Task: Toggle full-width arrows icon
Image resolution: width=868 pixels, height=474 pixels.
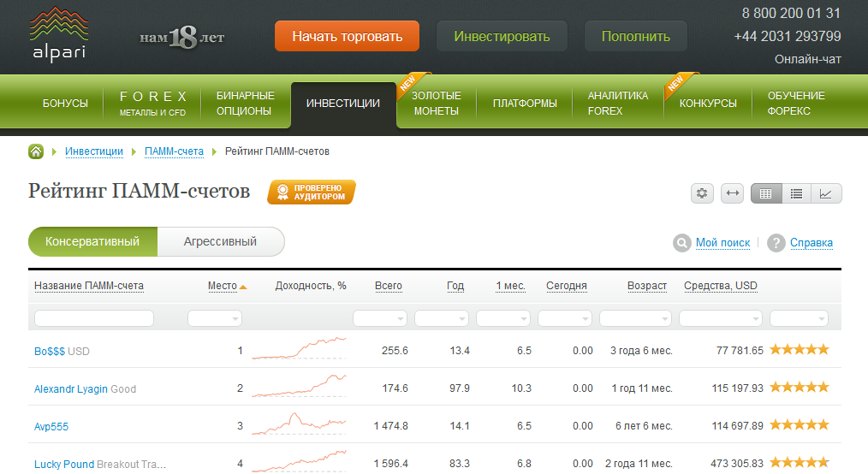Action: pyautogui.click(x=733, y=193)
